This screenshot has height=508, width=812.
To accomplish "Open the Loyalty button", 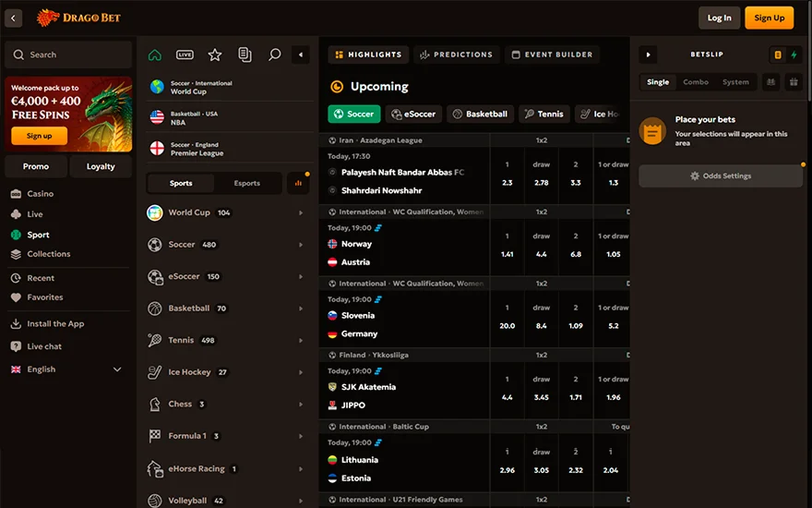I will point(101,167).
